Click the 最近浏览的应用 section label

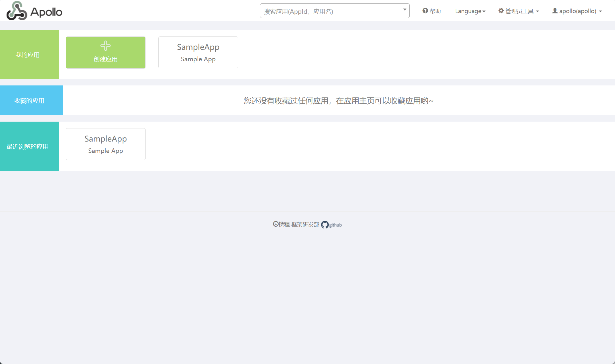(28, 147)
